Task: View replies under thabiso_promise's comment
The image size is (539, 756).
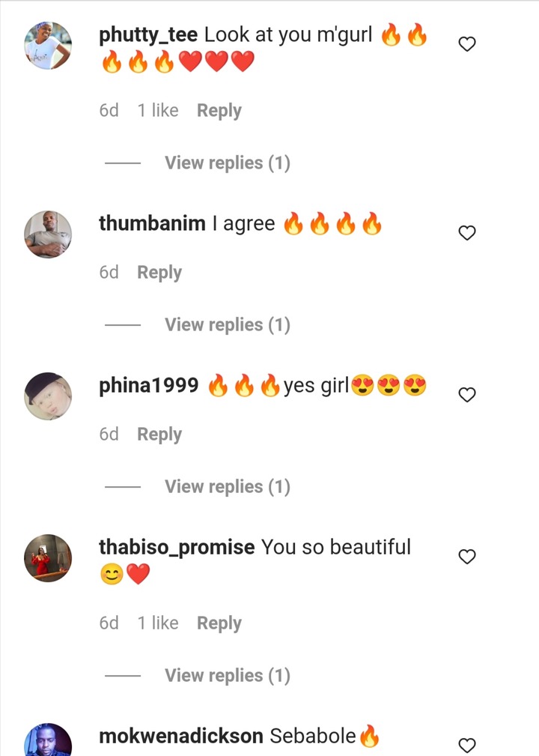Action: (x=228, y=676)
